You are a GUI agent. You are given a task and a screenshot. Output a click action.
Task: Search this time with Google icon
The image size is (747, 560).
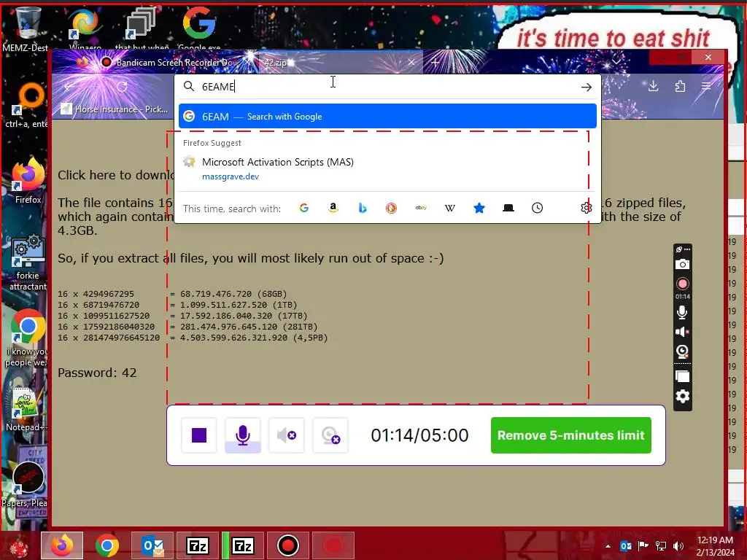click(x=304, y=208)
